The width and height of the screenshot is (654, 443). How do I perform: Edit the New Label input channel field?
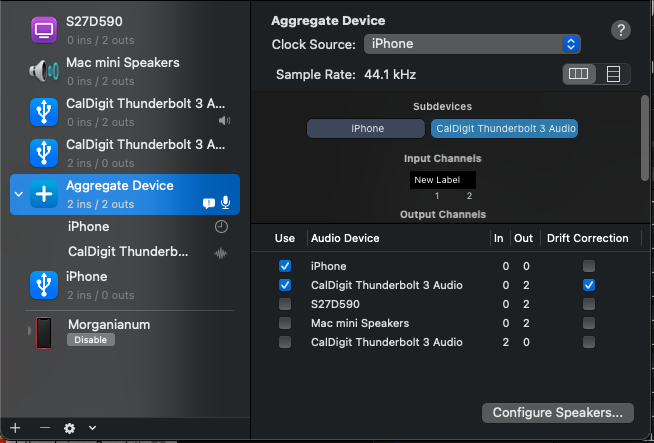(443, 180)
